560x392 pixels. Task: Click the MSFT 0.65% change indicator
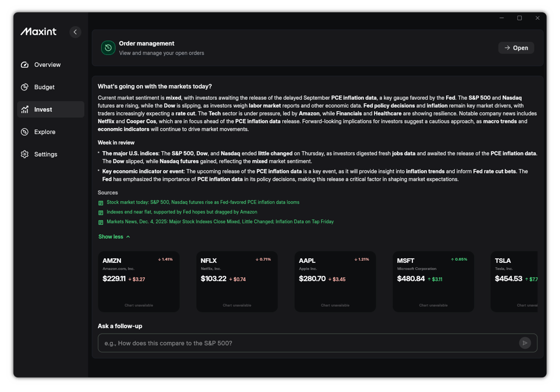tap(459, 260)
